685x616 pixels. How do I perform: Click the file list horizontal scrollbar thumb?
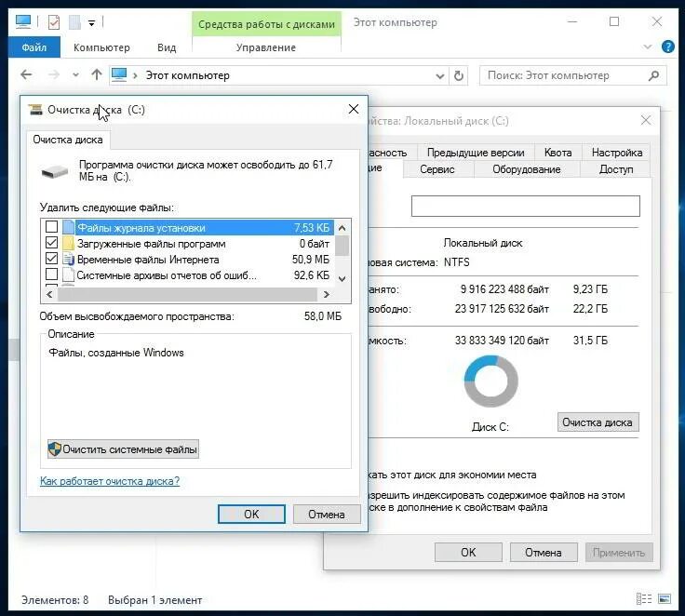[187, 294]
